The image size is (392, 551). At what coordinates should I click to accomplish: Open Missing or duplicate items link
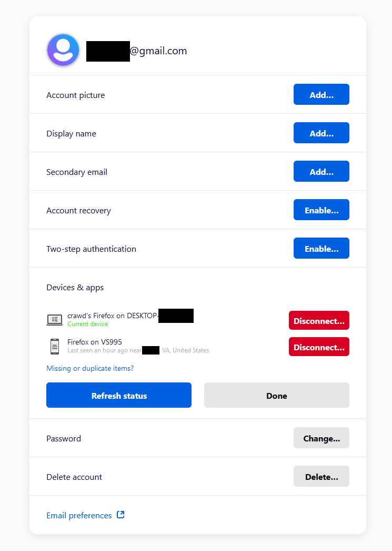pos(90,368)
